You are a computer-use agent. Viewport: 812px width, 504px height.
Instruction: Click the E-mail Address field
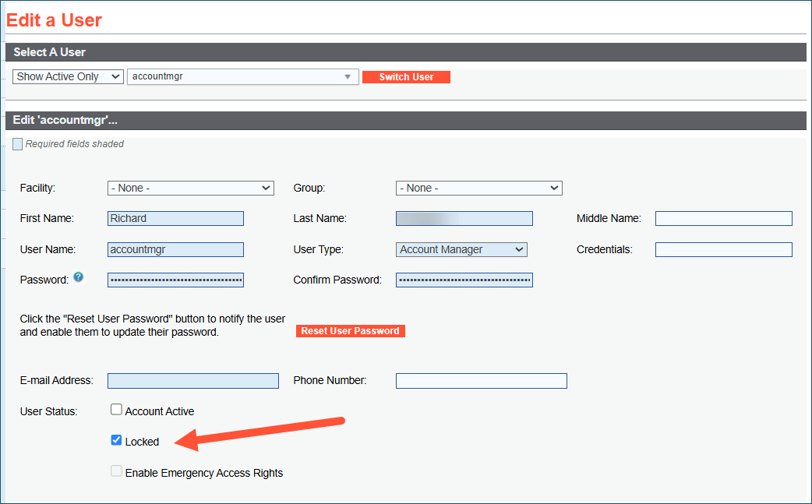[193, 380]
